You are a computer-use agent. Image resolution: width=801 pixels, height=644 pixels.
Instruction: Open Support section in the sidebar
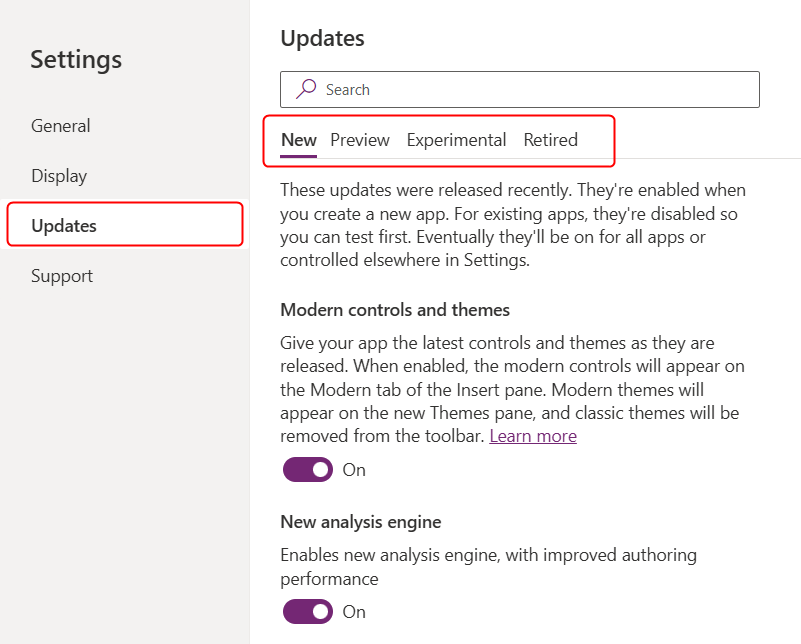[x=62, y=276]
